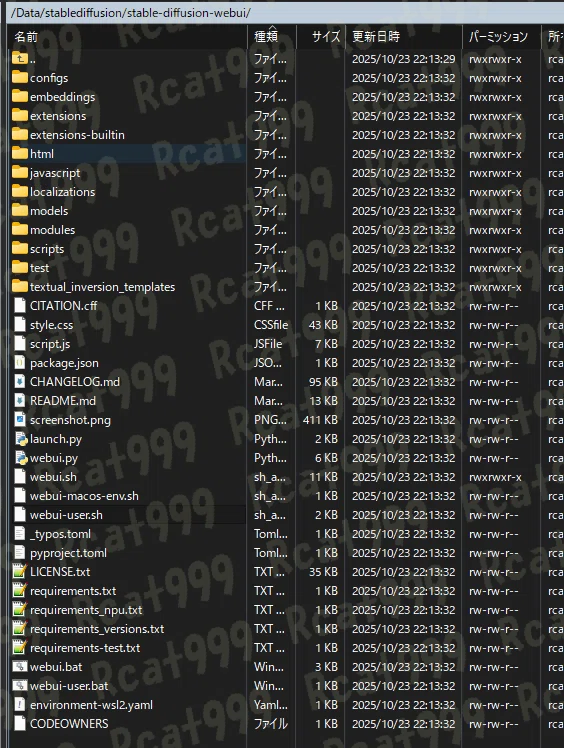The width and height of the screenshot is (564, 748).
Task: Click the environment-wsl2.yaml file icon
Action: [x=20, y=705]
